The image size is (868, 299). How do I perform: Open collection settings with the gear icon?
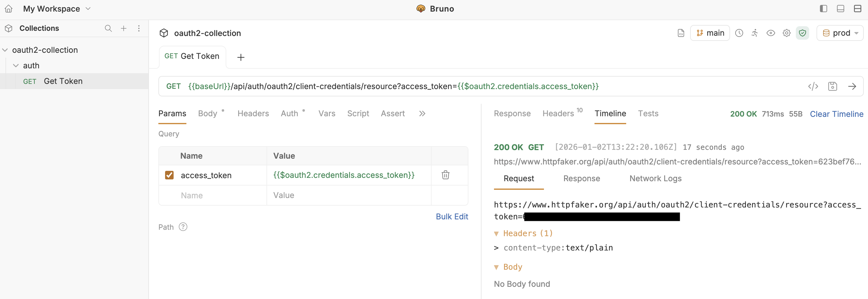coord(786,33)
